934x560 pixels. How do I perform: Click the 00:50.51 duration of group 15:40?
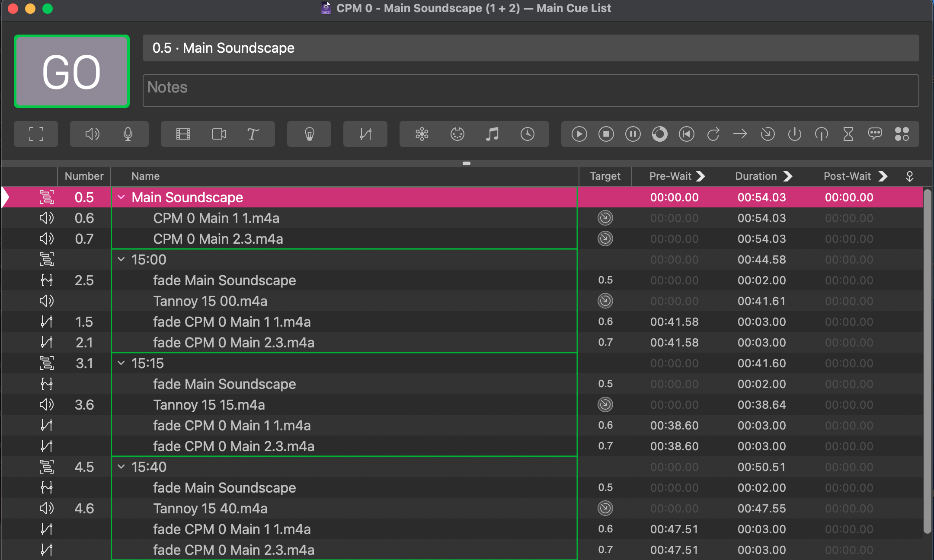click(x=762, y=467)
